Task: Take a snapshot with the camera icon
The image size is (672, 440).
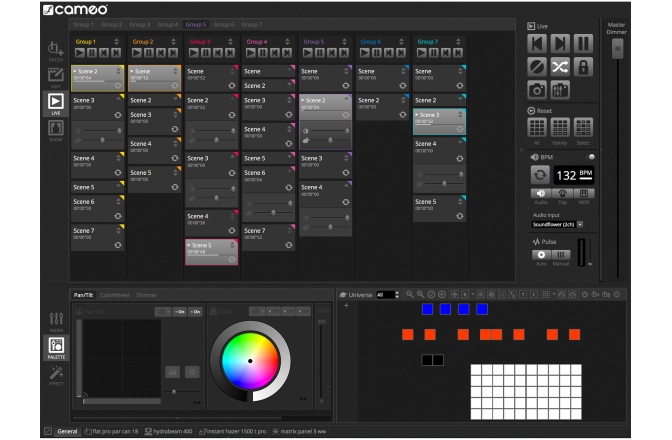Action: 537,91
